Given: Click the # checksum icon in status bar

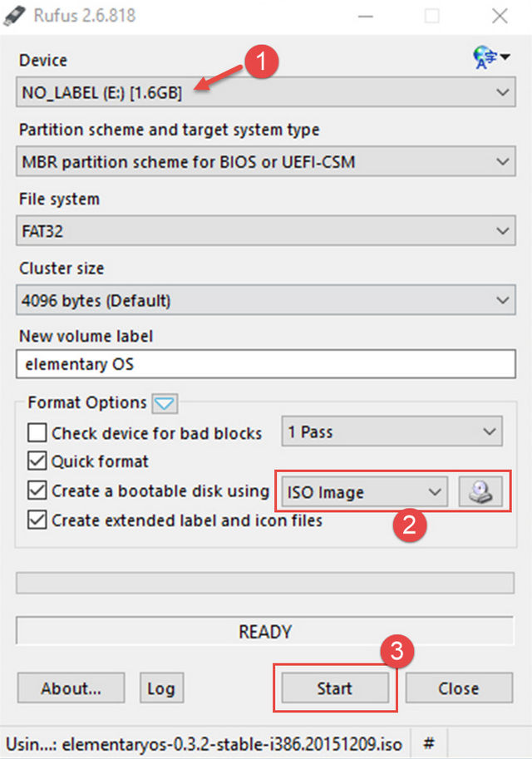Looking at the screenshot, I should (x=429, y=741).
